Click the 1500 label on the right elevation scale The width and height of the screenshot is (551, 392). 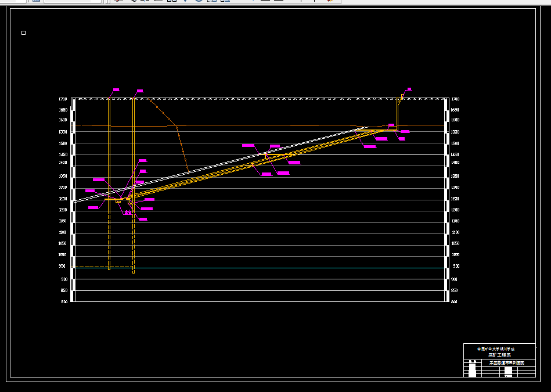(455, 143)
